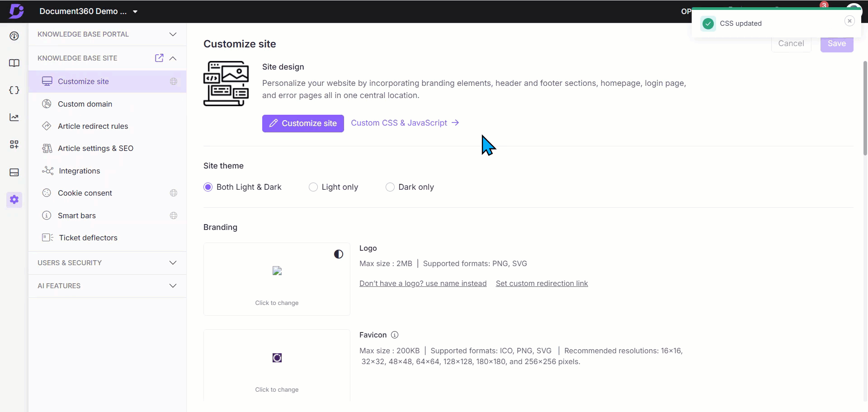The height and width of the screenshot is (412, 868).
Task: Click the purple Customize site button
Action: [x=303, y=123]
